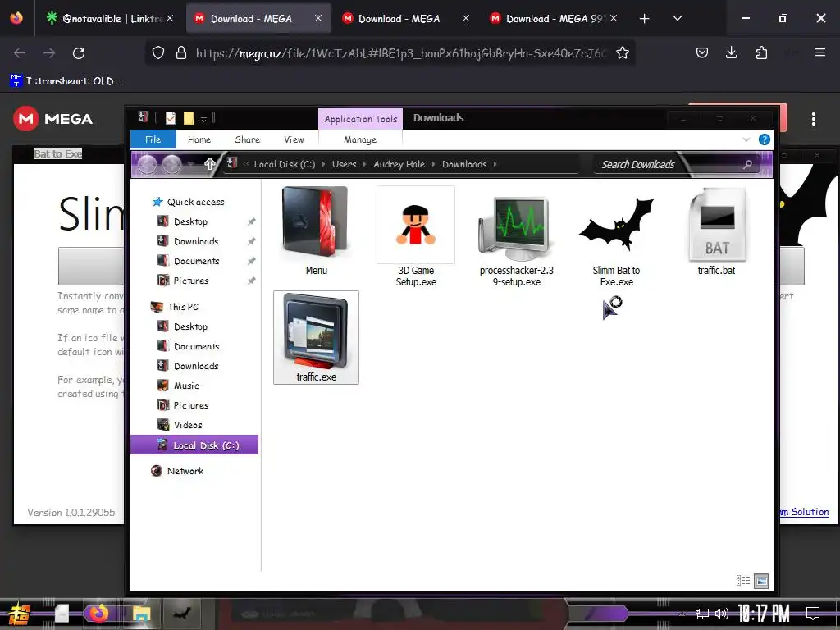Click the File tab in Explorer ribbon
The width and height of the screenshot is (840, 630).
tap(153, 139)
